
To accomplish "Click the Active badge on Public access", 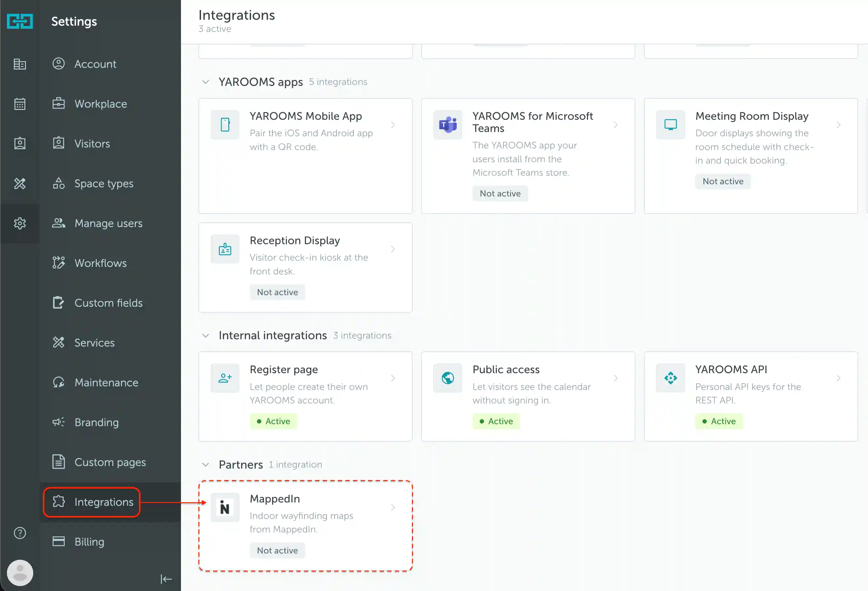I will [496, 421].
